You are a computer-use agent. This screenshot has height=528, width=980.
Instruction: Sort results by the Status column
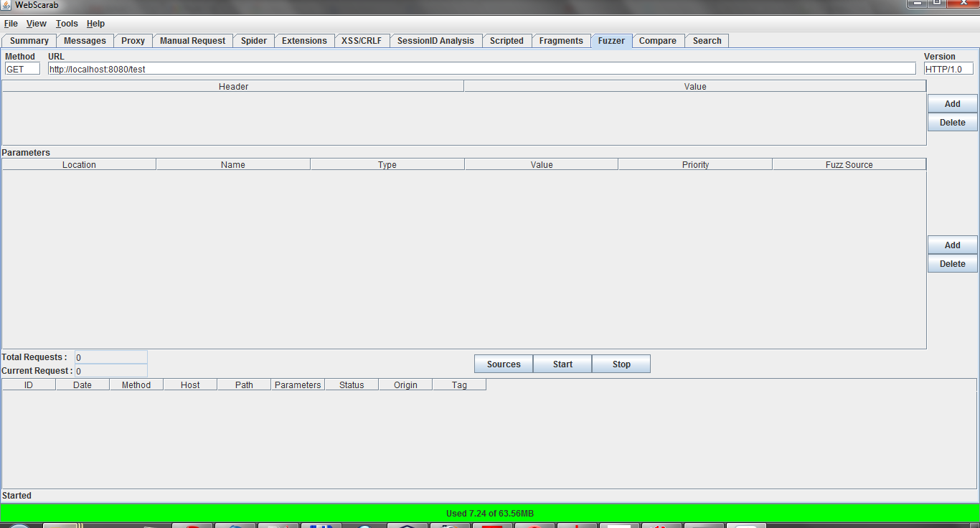(352, 385)
